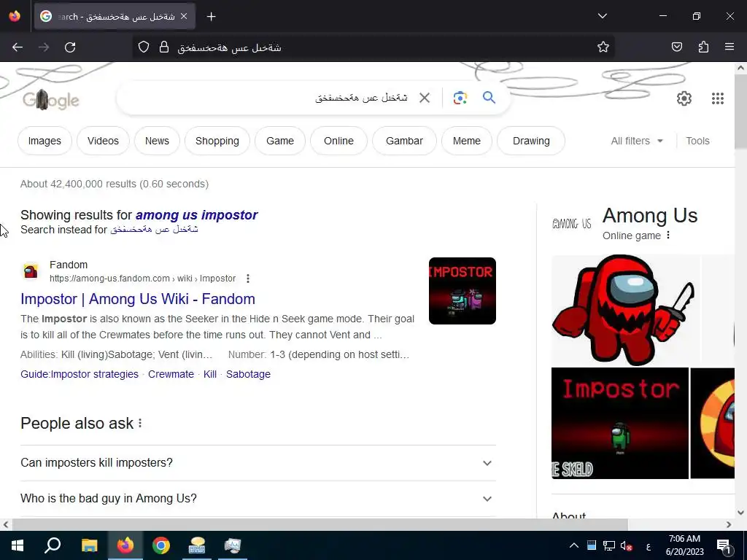
Task: Open the Windows Start menu
Action: click(x=18, y=545)
